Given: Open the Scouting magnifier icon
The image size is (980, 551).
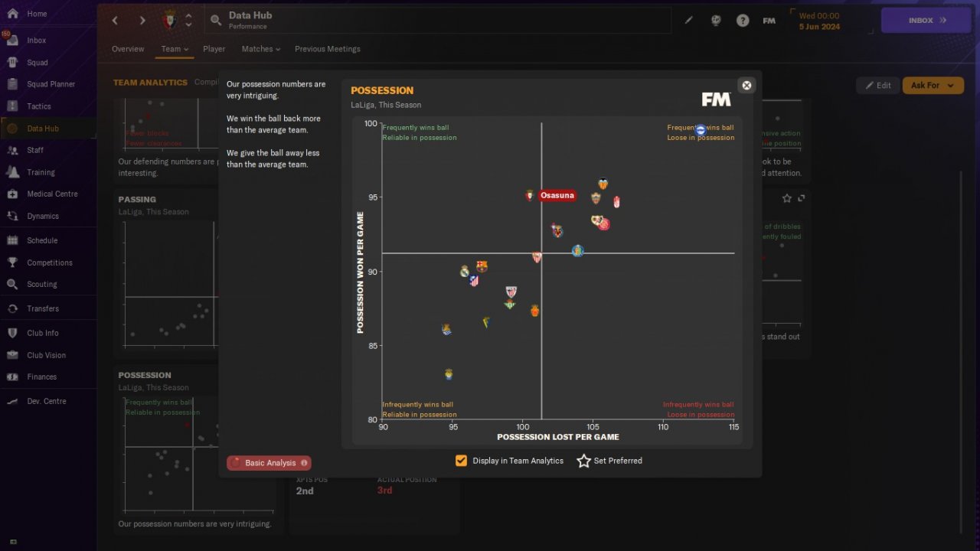Looking at the screenshot, I should tap(12, 284).
